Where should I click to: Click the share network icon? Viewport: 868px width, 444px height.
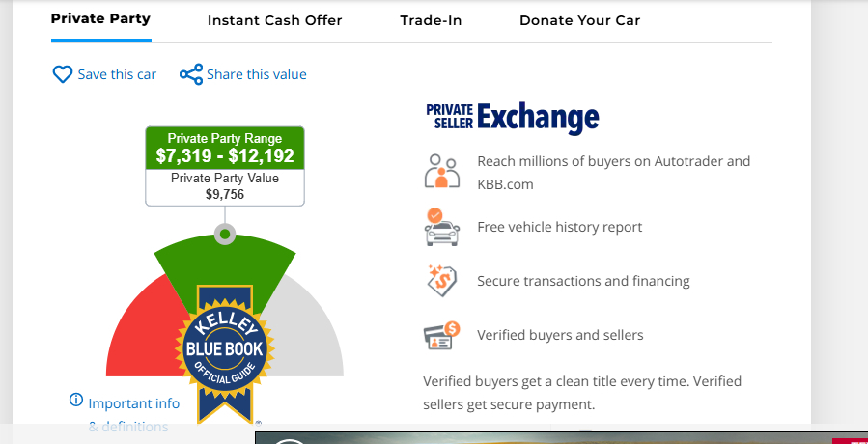[x=191, y=74]
